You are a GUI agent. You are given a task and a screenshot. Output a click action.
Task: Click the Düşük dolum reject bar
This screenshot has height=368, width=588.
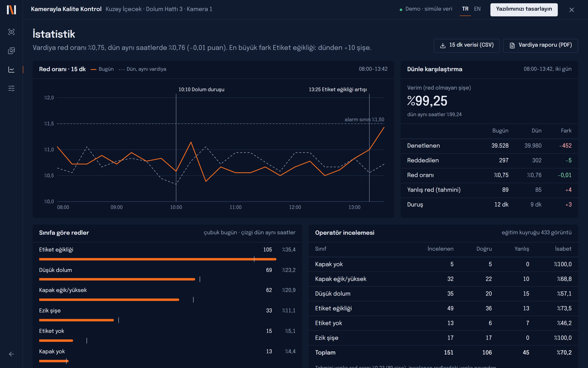pos(117,279)
